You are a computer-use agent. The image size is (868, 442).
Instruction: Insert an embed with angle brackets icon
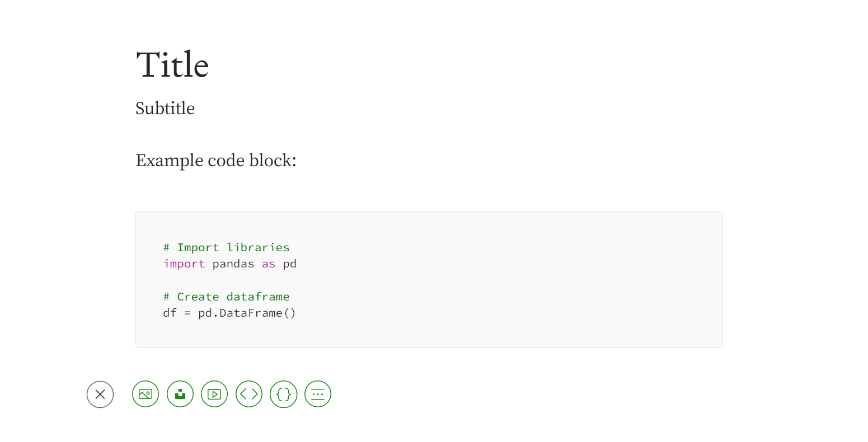(249, 394)
